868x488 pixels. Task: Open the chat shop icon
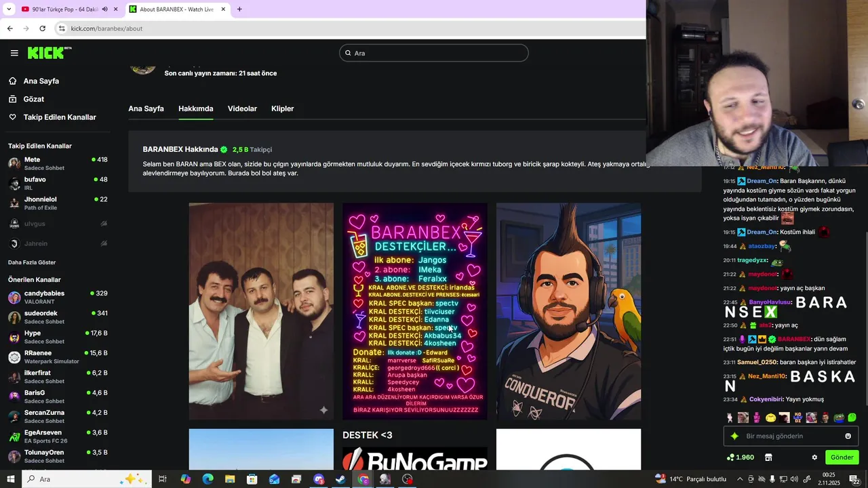[768, 457]
